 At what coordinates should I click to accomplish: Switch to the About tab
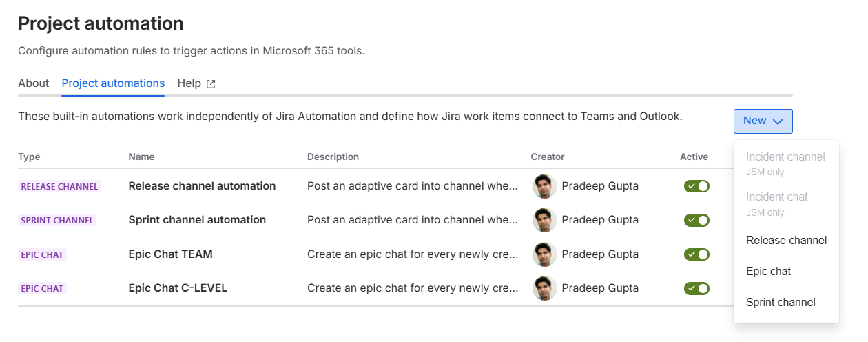point(33,83)
